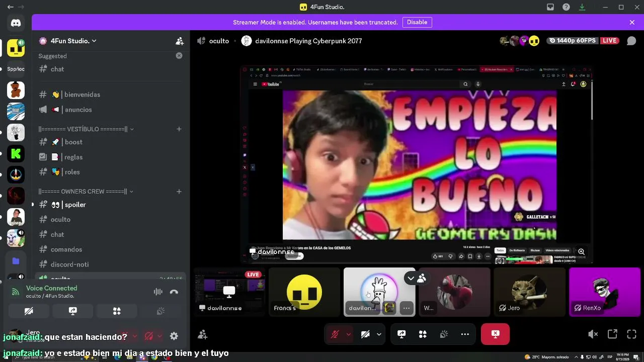
Task: Create a channel in OWNERS CREW category
Action: 179,192
